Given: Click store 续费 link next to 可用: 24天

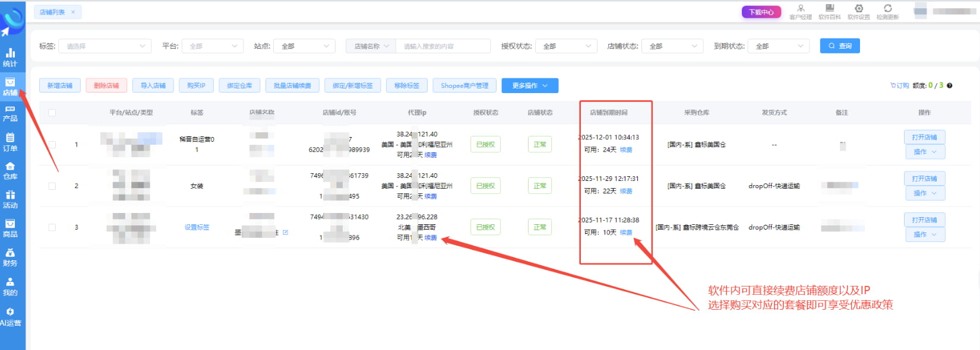Looking at the screenshot, I should click(626, 150).
